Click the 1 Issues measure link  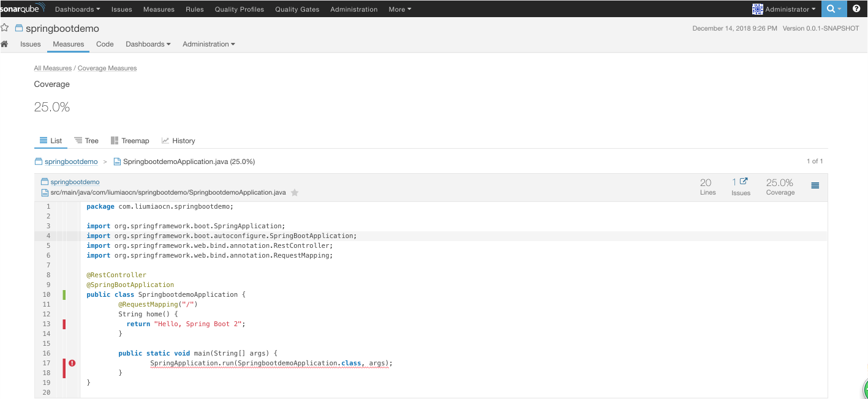point(741,187)
